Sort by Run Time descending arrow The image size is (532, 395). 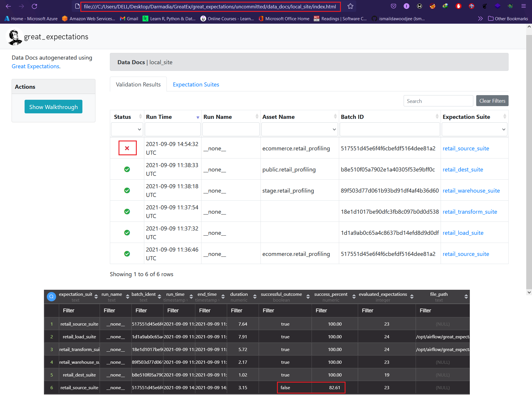click(x=198, y=117)
